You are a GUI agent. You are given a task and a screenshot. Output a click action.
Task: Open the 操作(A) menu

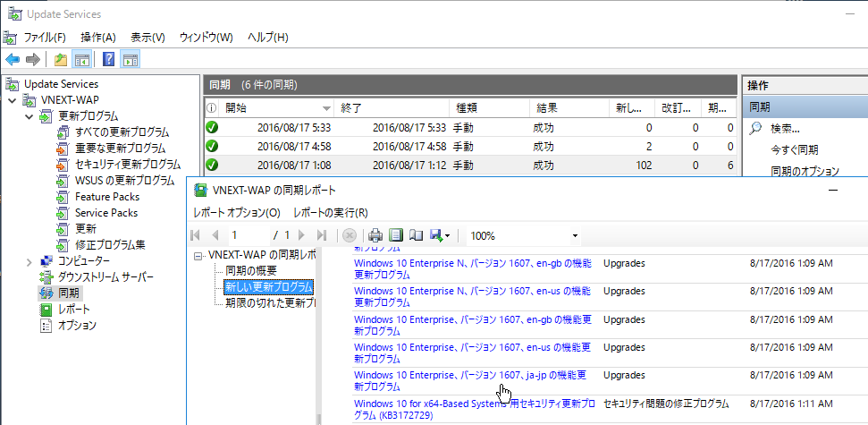point(98,38)
